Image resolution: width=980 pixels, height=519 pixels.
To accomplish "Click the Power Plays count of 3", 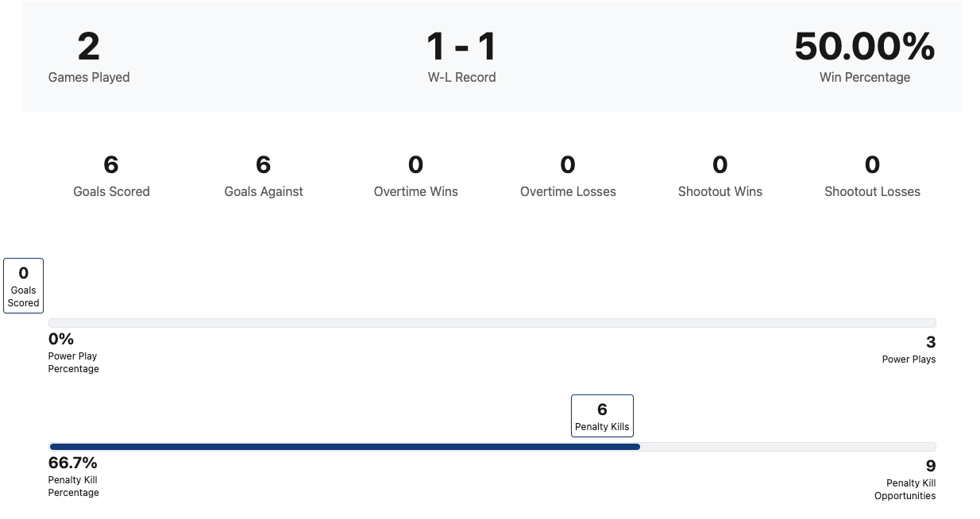I will pyautogui.click(x=931, y=342).
